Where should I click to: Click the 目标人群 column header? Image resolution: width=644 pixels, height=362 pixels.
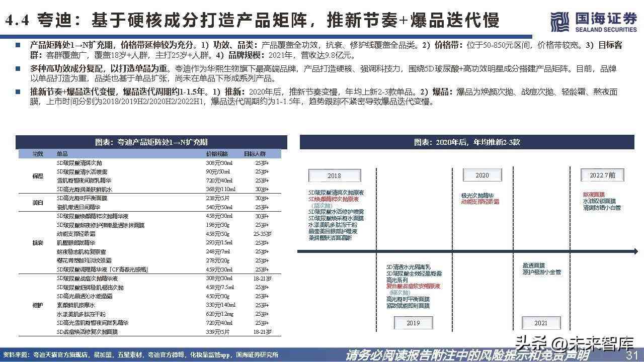click(255, 153)
